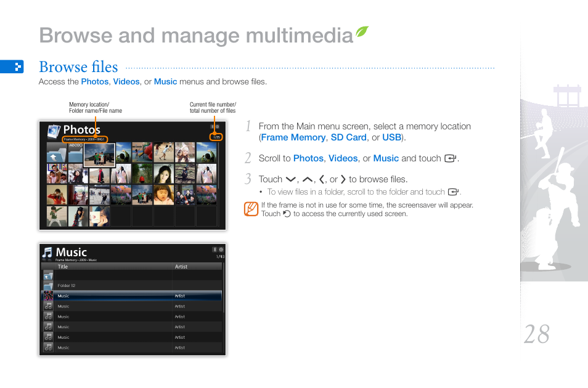Click the up chevron icon in step 3
The width and height of the screenshot is (588, 388).
[308, 180]
